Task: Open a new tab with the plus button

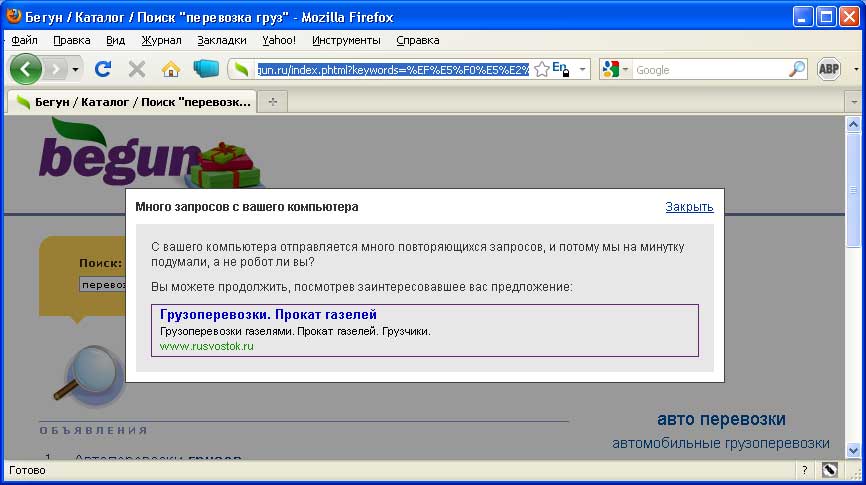Action: point(273,102)
